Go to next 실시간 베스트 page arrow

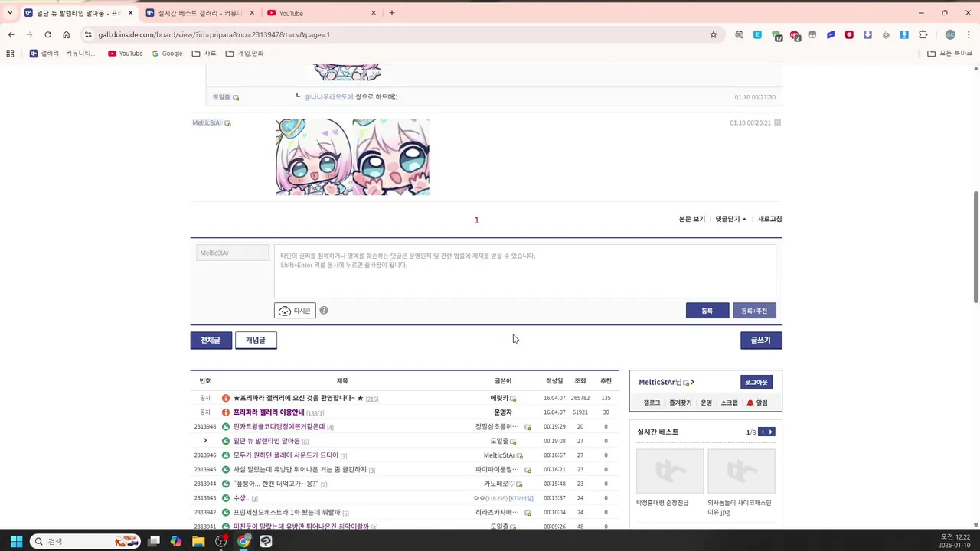771,432
